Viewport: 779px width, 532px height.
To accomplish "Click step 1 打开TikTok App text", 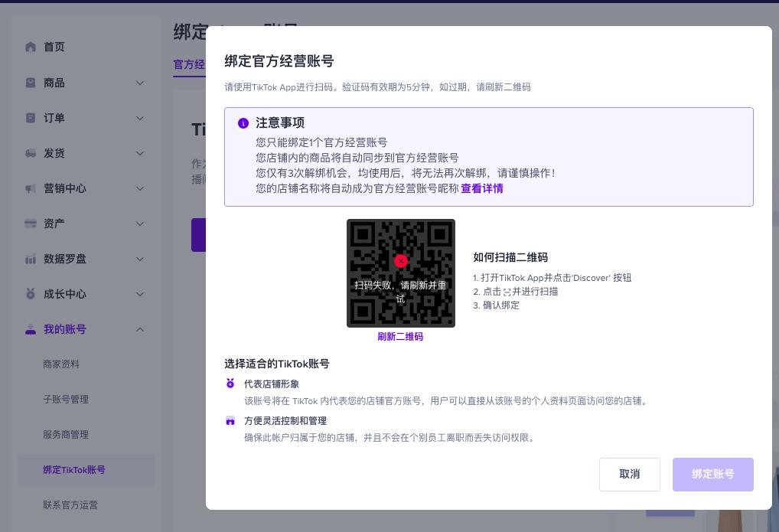I will click(x=552, y=278).
